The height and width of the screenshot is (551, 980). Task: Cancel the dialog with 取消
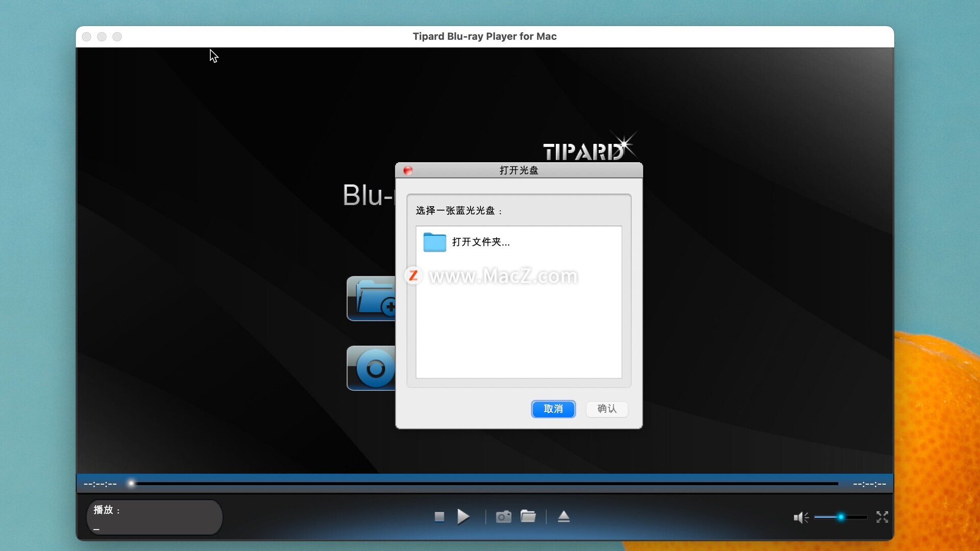point(553,409)
